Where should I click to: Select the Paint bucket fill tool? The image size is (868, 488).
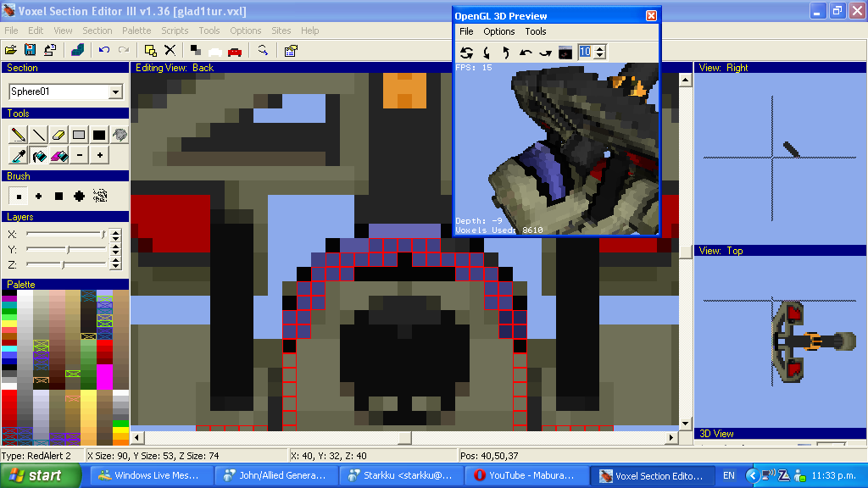(39, 156)
